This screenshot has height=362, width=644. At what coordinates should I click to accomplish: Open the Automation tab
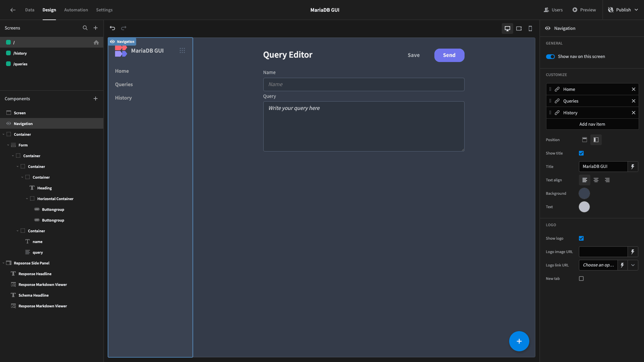pos(76,10)
